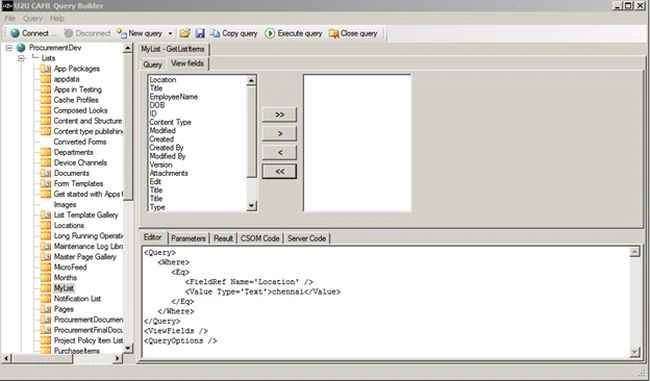Click the Months list icon

pyautogui.click(x=46, y=277)
